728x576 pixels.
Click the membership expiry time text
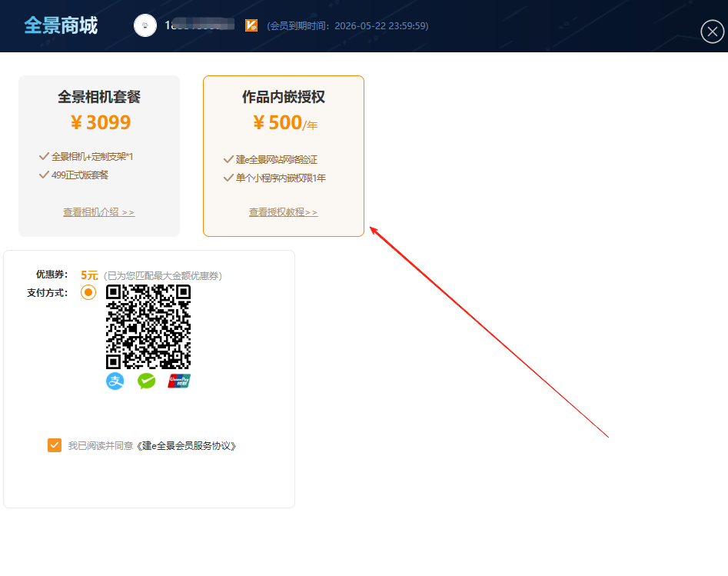347,26
